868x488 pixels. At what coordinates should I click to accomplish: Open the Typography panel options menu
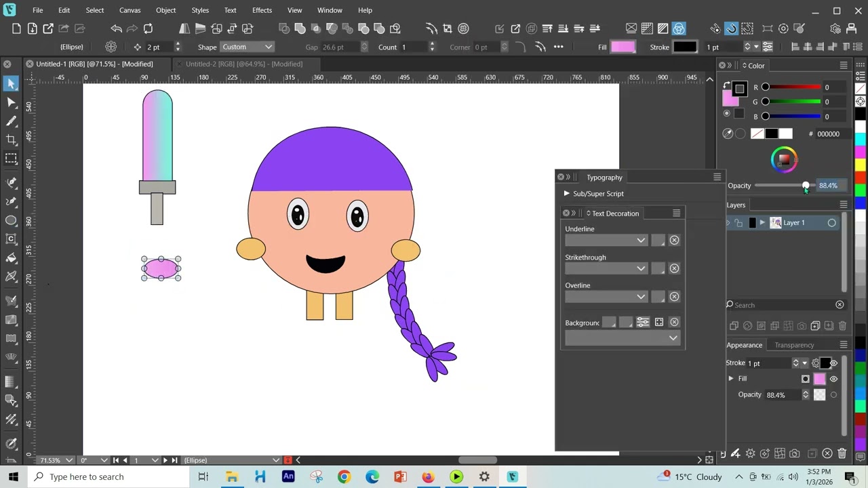[x=717, y=177]
